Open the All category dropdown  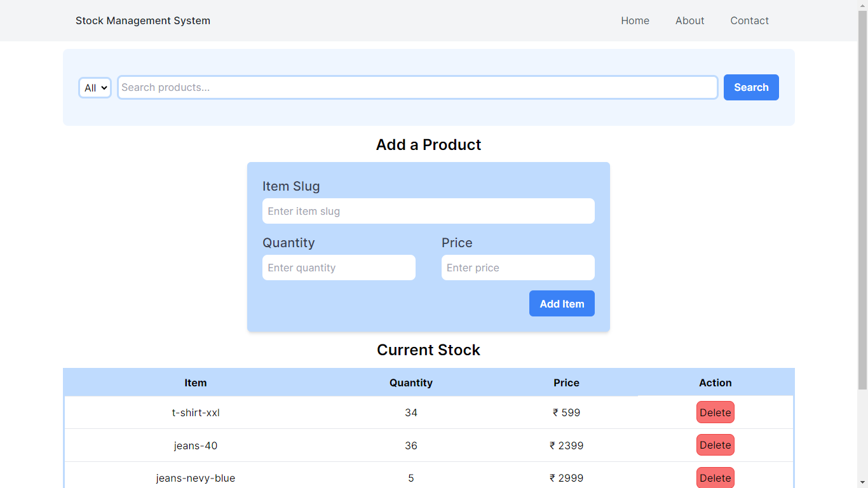(95, 88)
